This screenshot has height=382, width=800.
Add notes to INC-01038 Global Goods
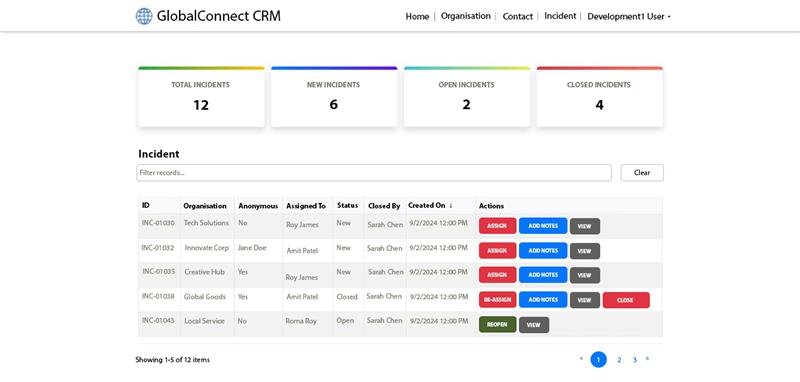click(543, 300)
